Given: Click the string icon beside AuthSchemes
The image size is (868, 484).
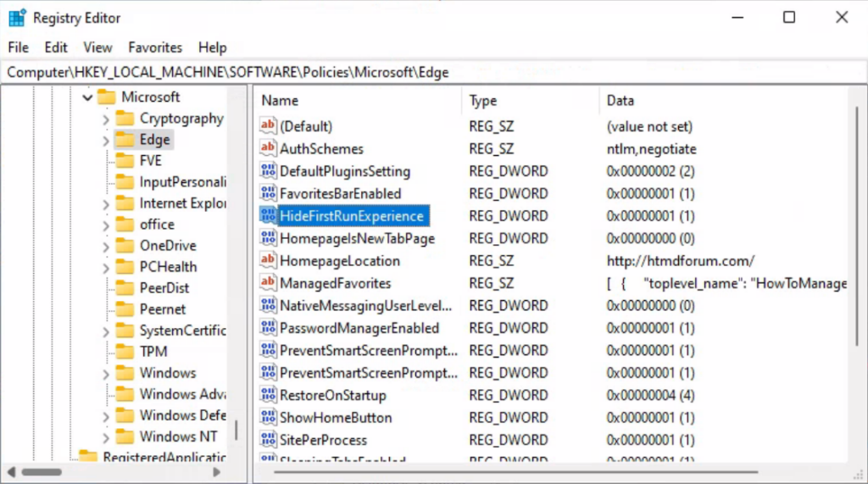Looking at the screenshot, I should (268, 147).
